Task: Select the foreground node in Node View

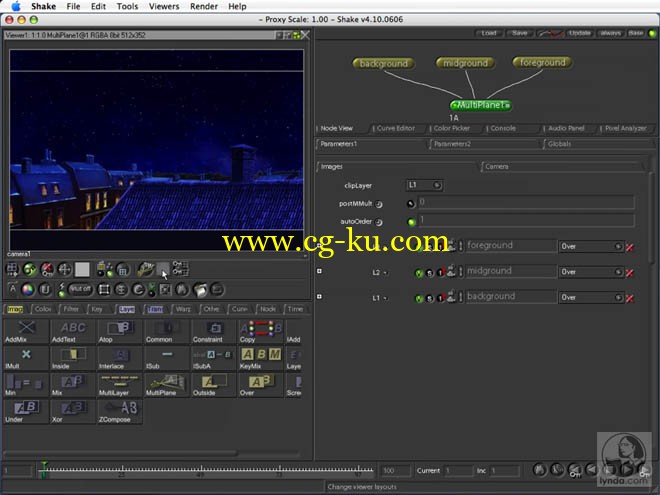Action: (542, 63)
